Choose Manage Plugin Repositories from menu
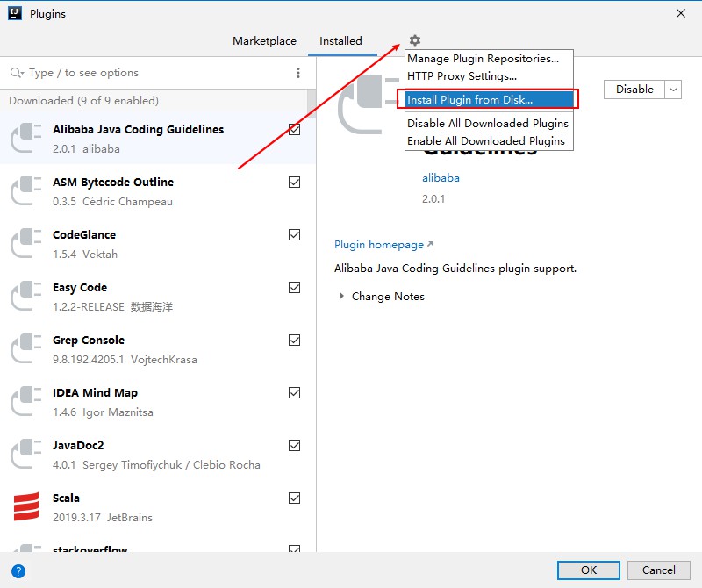702x588 pixels. coord(489,59)
